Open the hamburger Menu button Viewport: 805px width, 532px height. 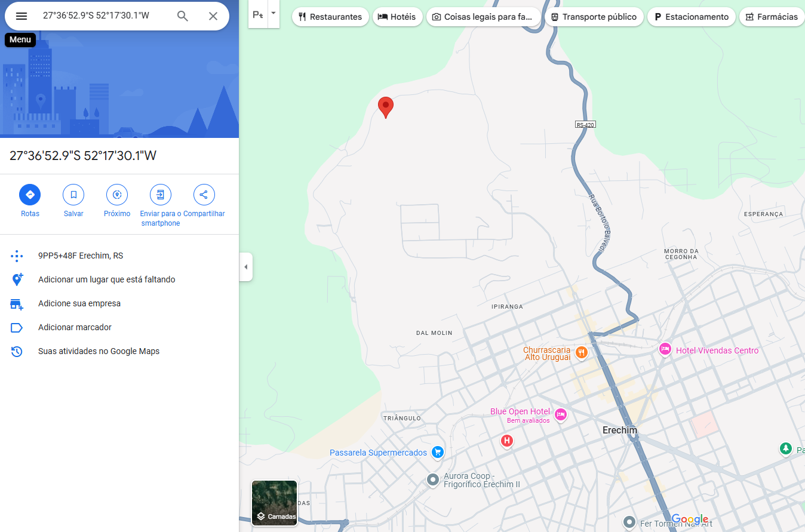(x=21, y=16)
